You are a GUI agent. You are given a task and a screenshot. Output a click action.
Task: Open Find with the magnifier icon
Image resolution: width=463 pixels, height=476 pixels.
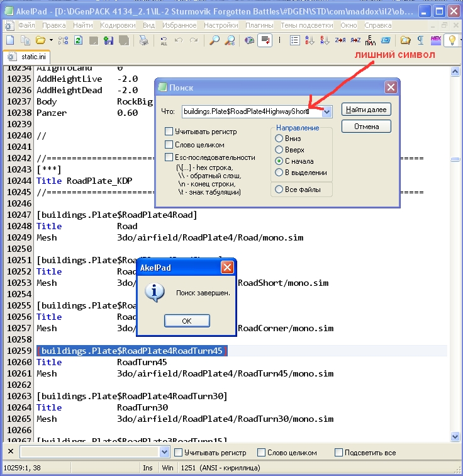(215, 40)
